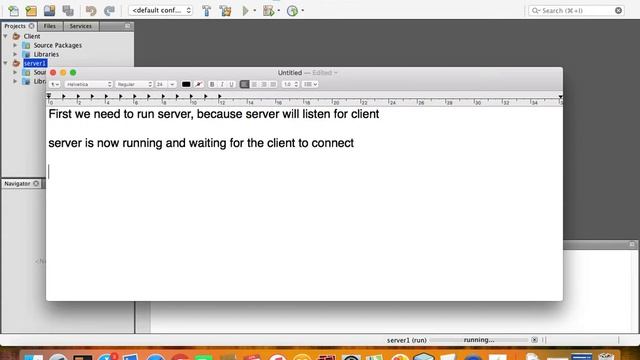Close the Navigator tab
The width and height of the screenshot is (640, 360).
point(36,184)
